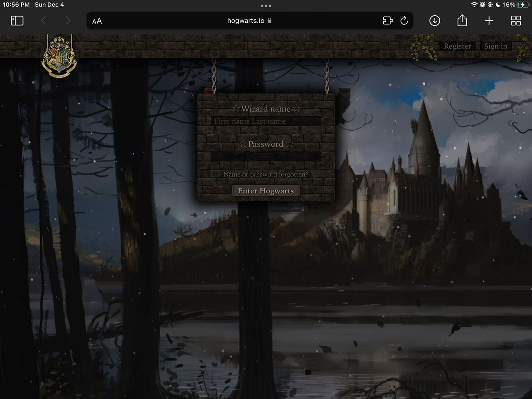Click the 'Wizard name' label
The width and height of the screenshot is (532, 399).
pos(266,109)
